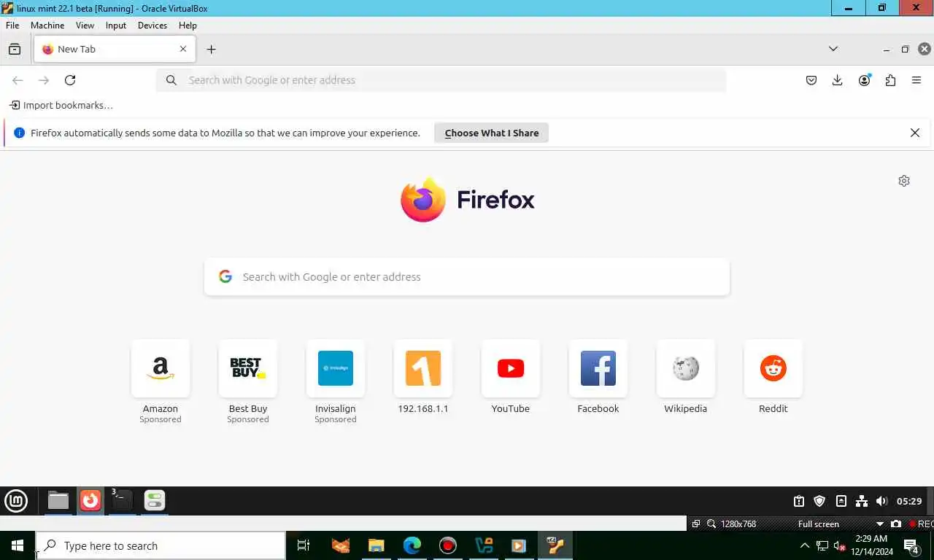Show hidden Windows tray icons chevron
Image resolution: width=934 pixels, height=560 pixels.
805,545
